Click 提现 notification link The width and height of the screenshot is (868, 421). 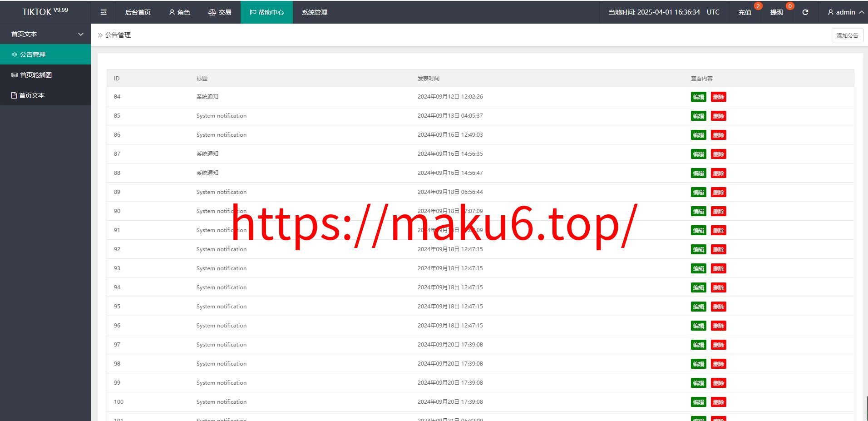[x=777, y=12]
